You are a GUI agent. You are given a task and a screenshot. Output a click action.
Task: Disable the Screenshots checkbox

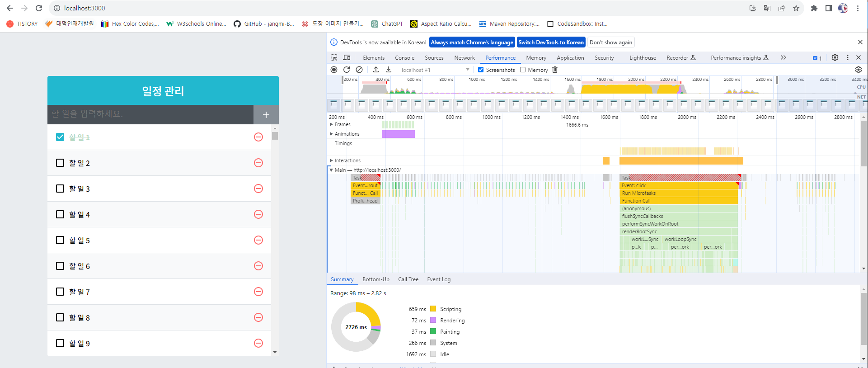[x=481, y=70]
